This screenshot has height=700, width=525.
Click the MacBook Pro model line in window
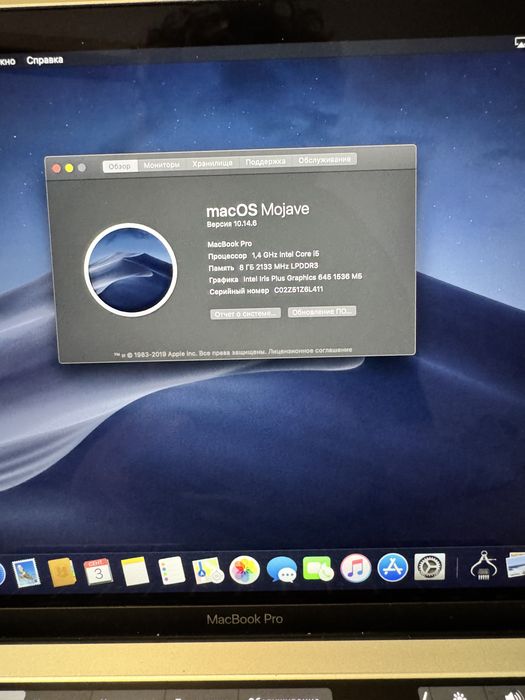(x=230, y=244)
